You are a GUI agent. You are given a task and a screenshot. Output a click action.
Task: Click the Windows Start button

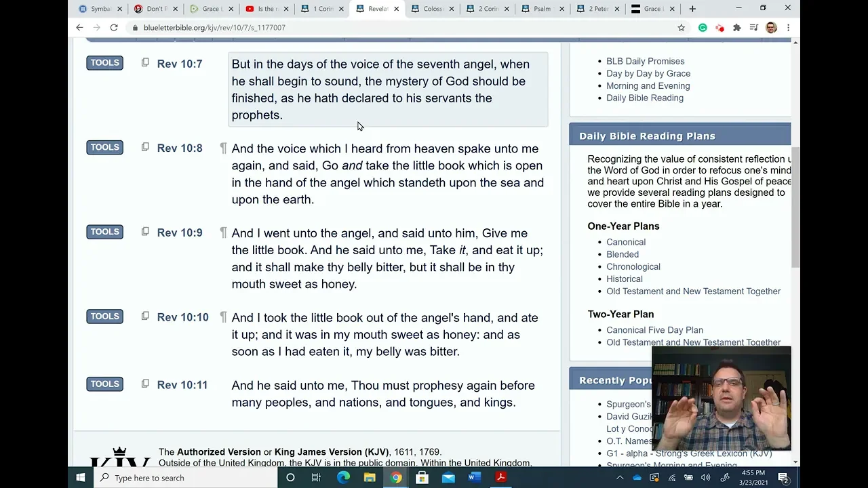pos(80,478)
